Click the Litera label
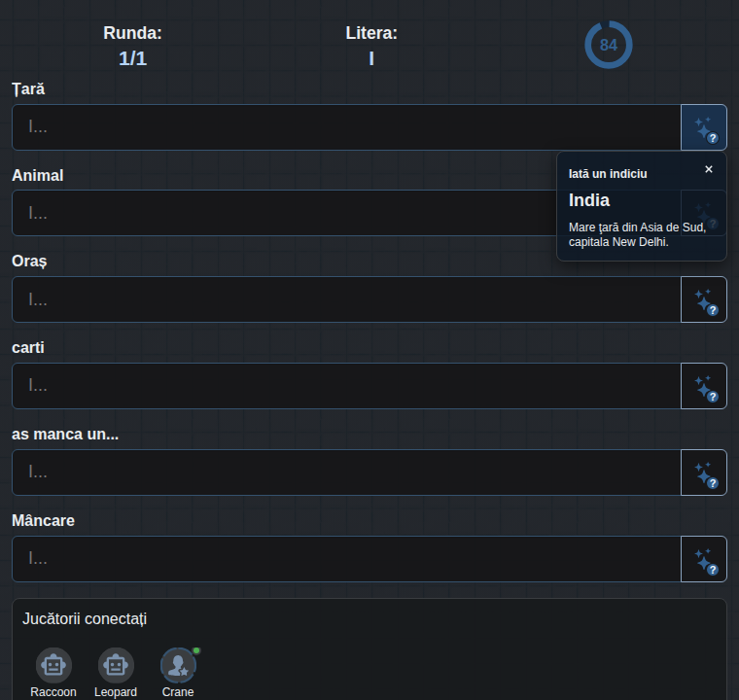 point(371,33)
